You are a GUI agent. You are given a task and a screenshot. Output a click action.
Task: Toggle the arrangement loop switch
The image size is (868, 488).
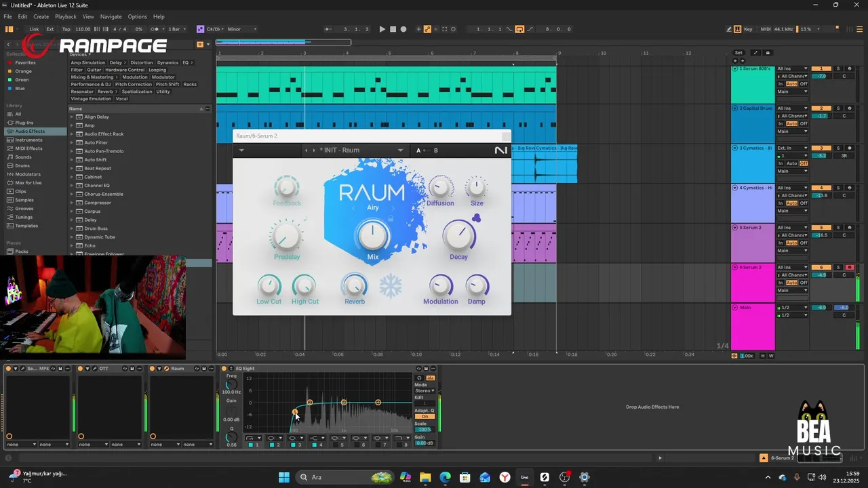pyautogui.click(x=519, y=29)
